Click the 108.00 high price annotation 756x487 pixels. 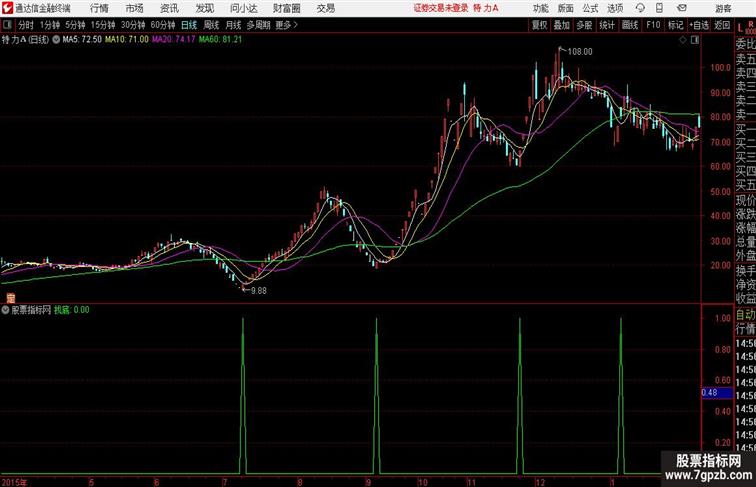click(580, 52)
